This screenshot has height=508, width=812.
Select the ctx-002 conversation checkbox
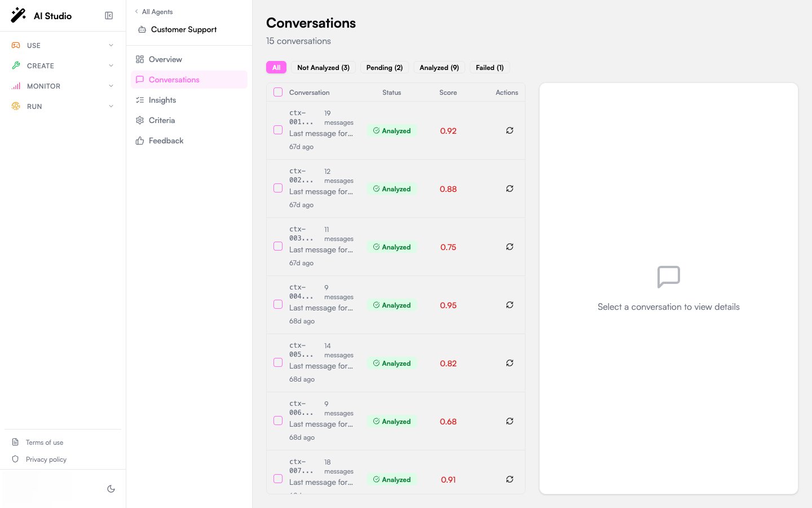tap(278, 188)
